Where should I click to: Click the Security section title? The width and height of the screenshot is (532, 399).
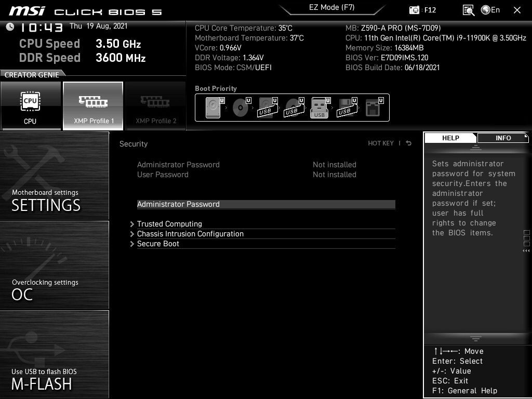[x=134, y=144]
